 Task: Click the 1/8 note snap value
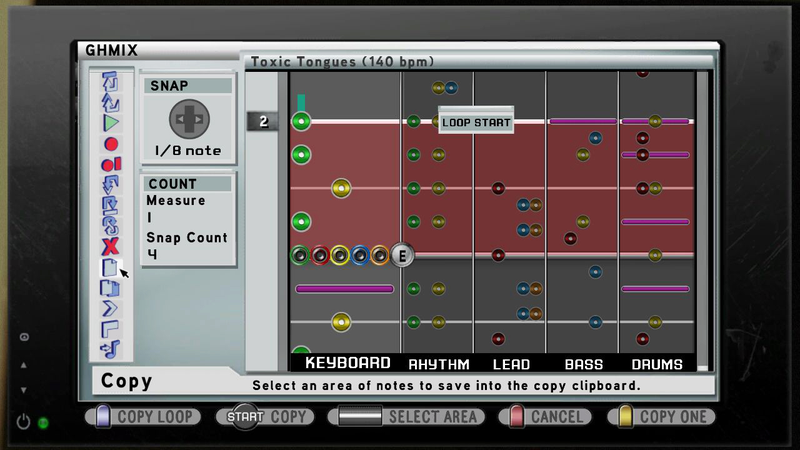click(x=188, y=151)
